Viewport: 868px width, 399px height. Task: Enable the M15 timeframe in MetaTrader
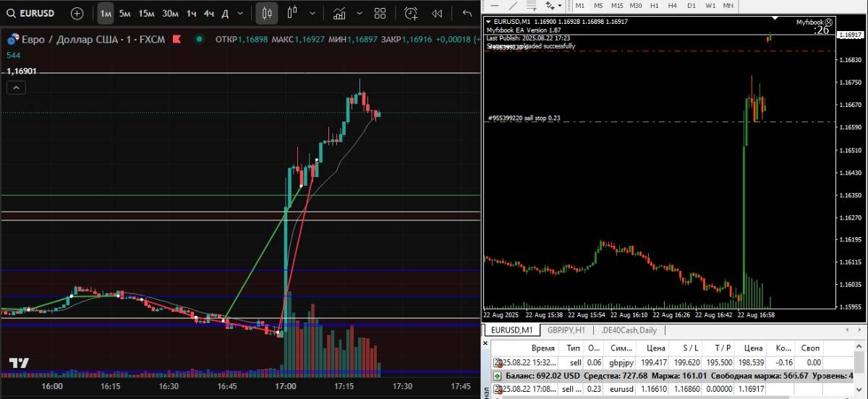617,6
